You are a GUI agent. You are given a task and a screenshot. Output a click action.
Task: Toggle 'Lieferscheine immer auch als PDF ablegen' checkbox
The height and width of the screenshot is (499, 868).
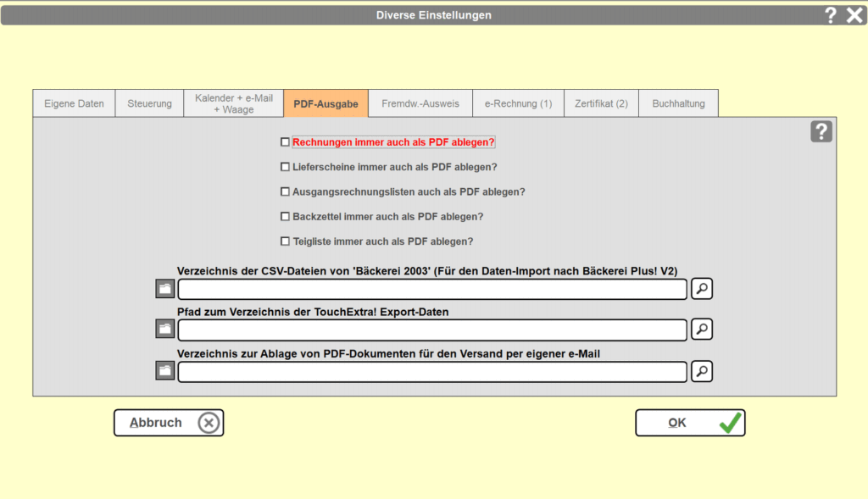[285, 167]
